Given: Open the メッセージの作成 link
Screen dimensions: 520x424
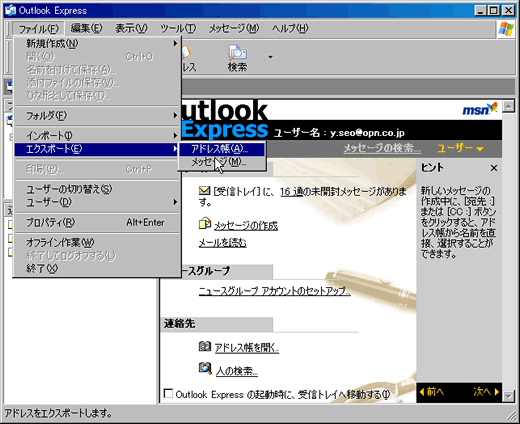Looking at the screenshot, I should pyautogui.click(x=246, y=226).
